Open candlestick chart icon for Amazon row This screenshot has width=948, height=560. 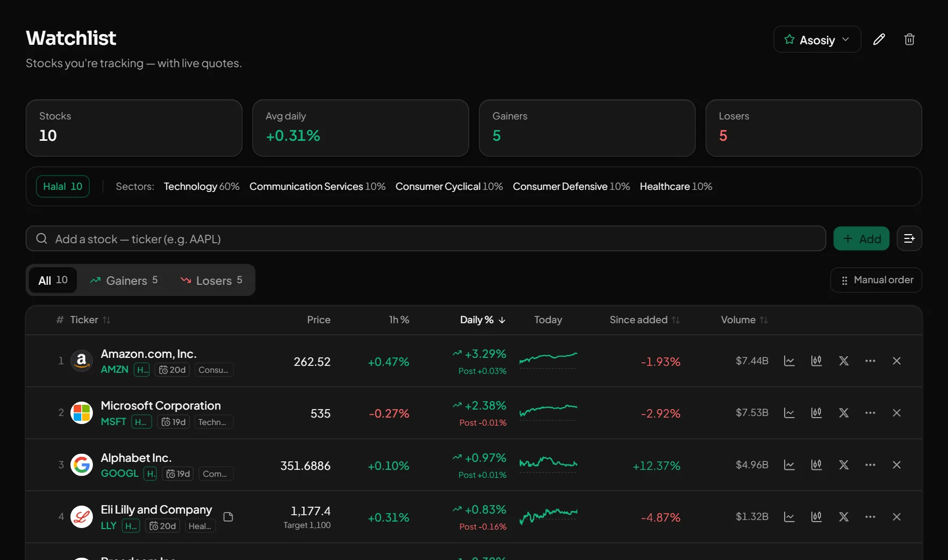(x=817, y=361)
